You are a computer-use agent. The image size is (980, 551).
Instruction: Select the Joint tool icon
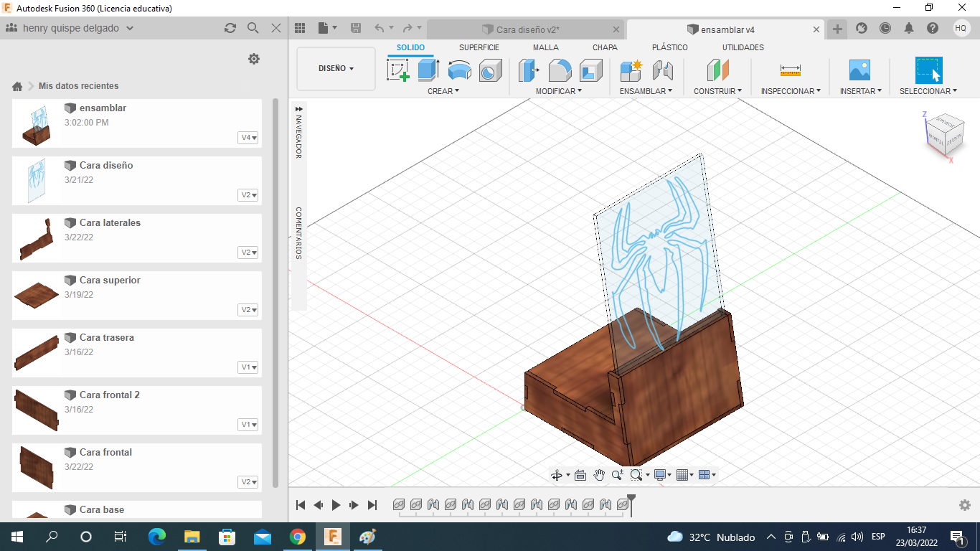[663, 70]
